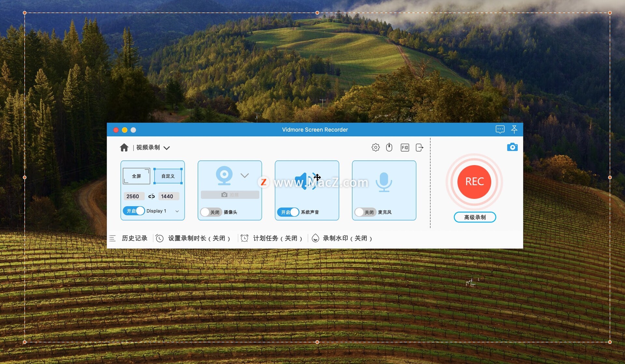Select 全屏 full screen mode

(136, 176)
